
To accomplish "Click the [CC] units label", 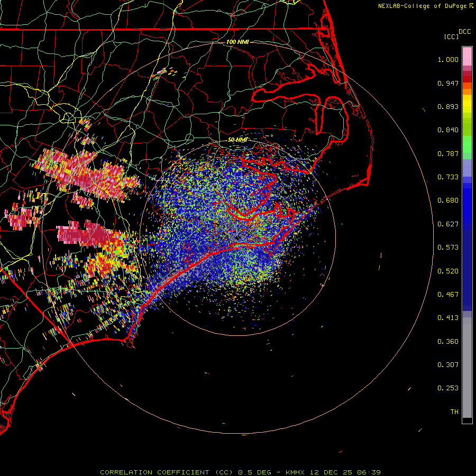I will 451,36.
